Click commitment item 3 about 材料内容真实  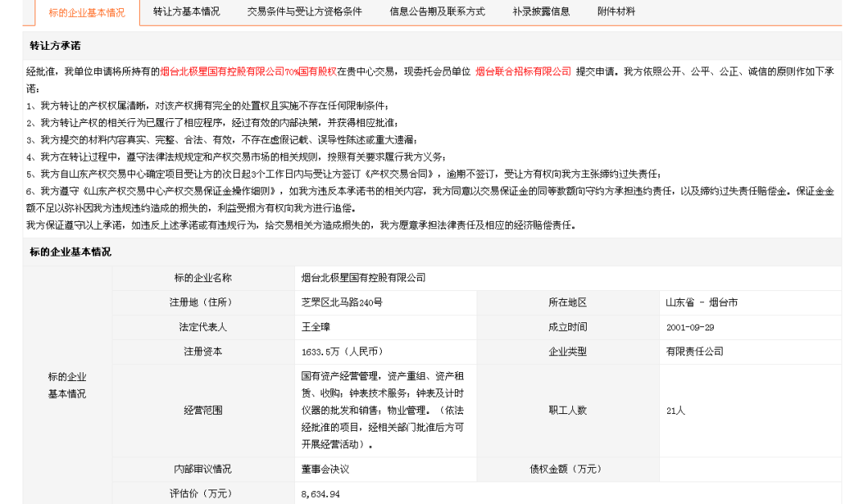[x=222, y=140]
